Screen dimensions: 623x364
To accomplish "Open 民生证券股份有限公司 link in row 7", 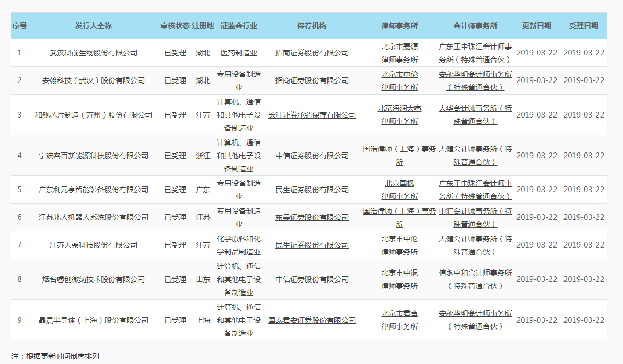I will 312,245.
